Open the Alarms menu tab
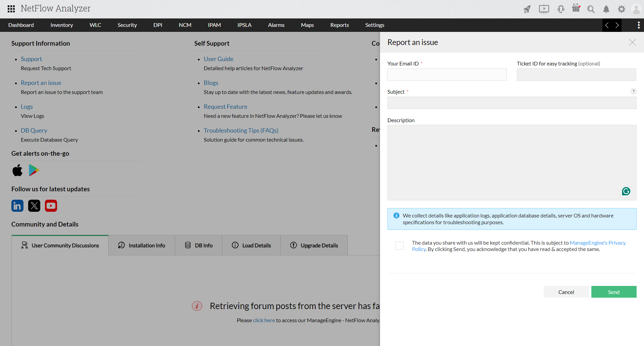 coord(276,25)
